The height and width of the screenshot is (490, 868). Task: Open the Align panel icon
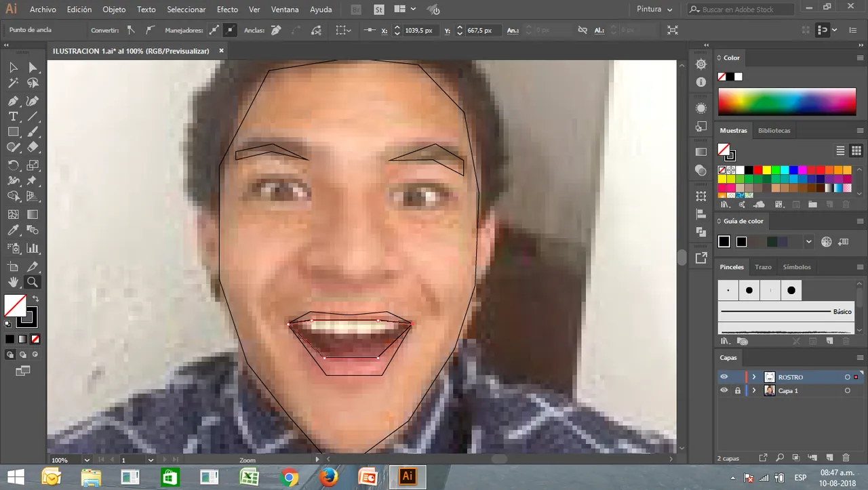click(x=701, y=214)
